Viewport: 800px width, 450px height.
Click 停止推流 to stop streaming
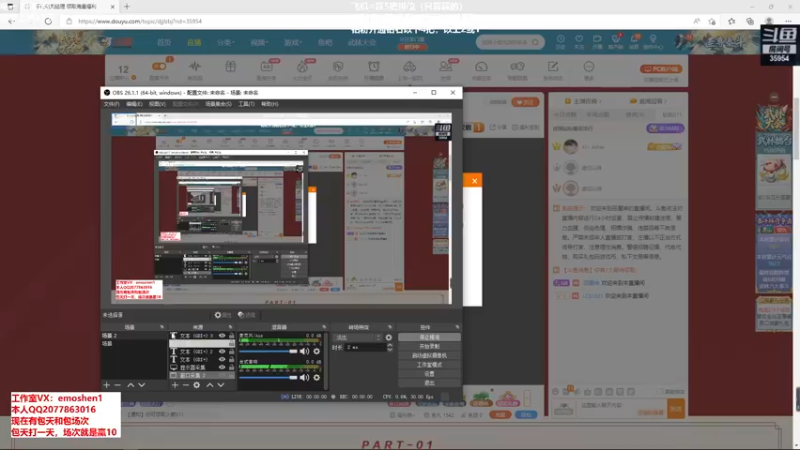429,337
